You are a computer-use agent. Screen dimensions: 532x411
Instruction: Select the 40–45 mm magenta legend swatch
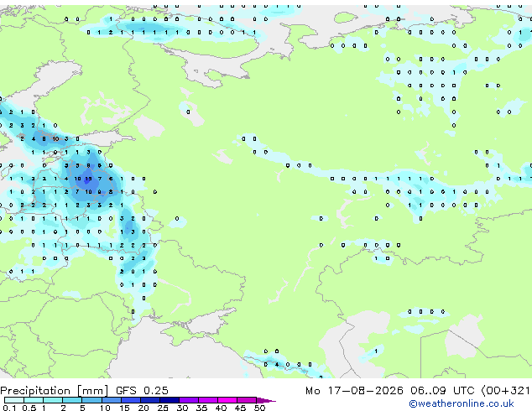pyautogui.click(x=227, y=400)
